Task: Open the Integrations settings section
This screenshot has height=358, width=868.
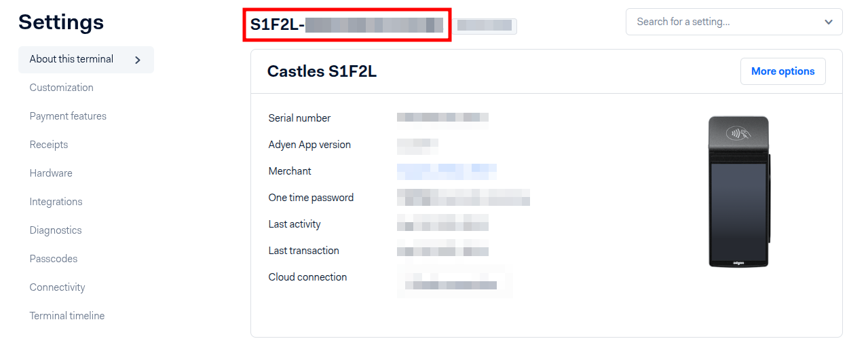Action: click(56, 202)
